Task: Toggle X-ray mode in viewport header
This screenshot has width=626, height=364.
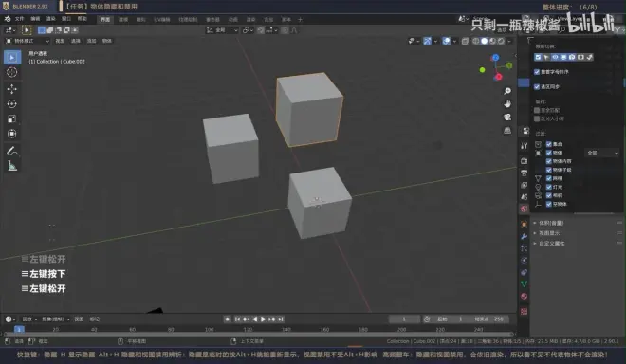Action: [465, 41]
